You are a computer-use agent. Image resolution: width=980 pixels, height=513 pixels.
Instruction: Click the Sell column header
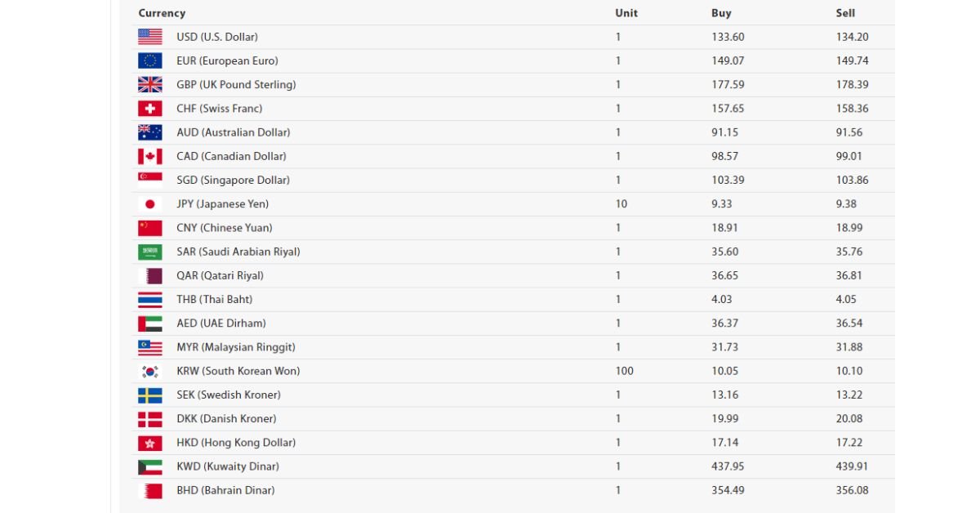click(x=845, y=13)
